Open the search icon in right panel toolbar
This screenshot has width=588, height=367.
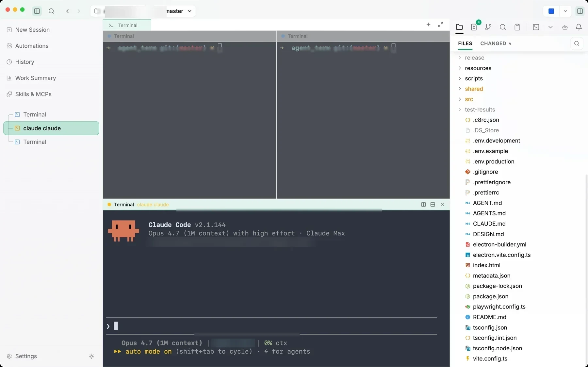[x=503, y=27]
